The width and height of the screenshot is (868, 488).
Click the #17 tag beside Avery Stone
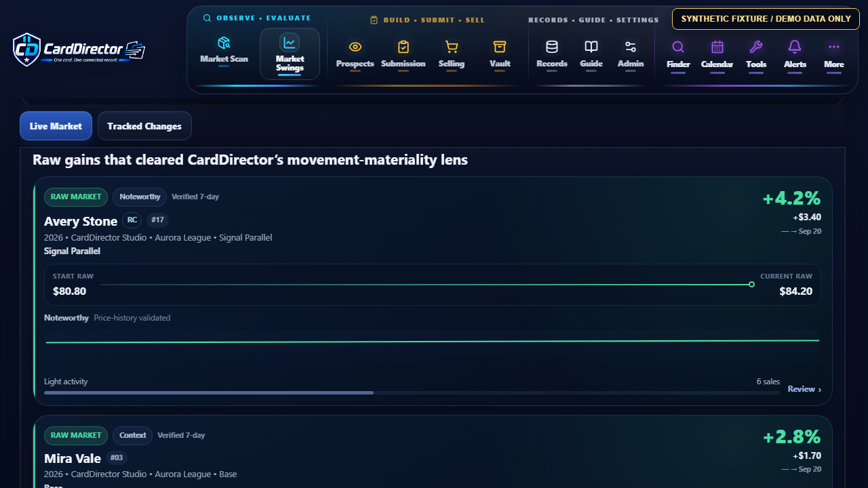coord(157,220)
